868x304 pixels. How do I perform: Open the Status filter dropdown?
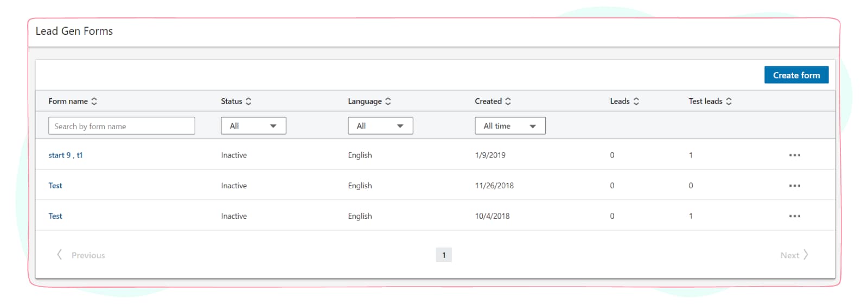pos(253,126)
